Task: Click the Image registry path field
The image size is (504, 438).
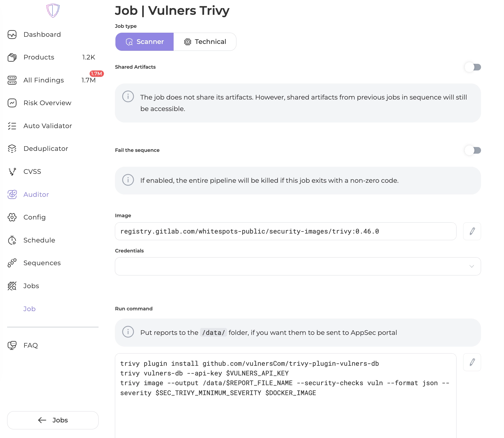Action: click(x=285, y=231)
